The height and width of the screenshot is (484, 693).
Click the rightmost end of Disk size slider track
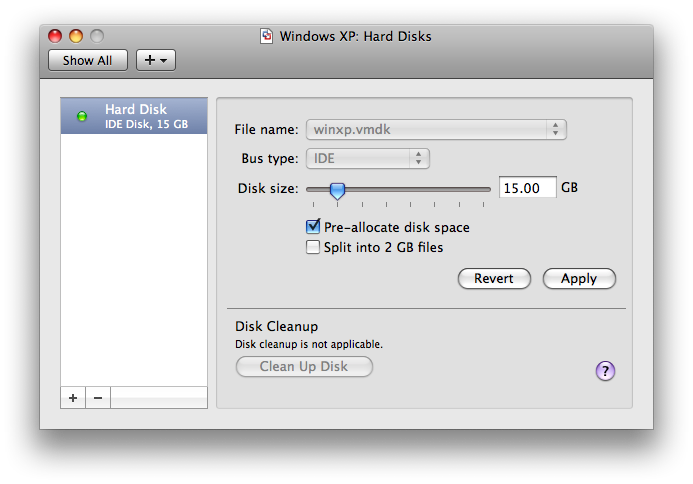click(x=488, y=189)
